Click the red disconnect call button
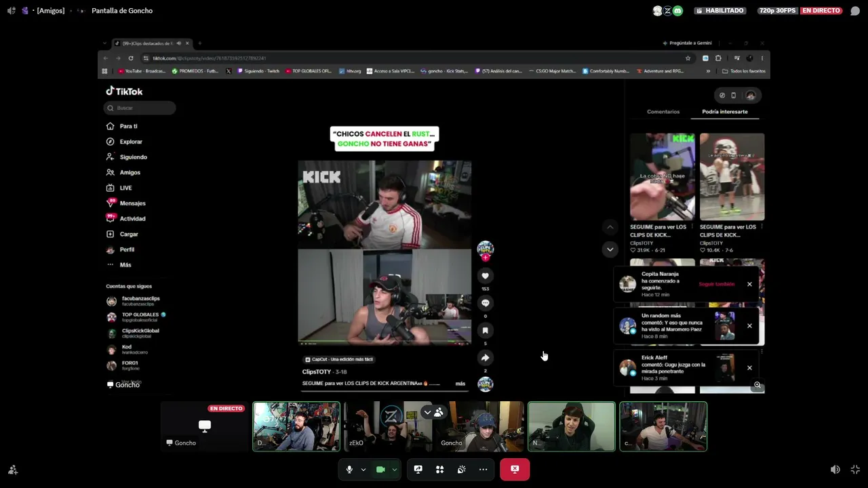868x488 pixels. (x=515, y=469)
